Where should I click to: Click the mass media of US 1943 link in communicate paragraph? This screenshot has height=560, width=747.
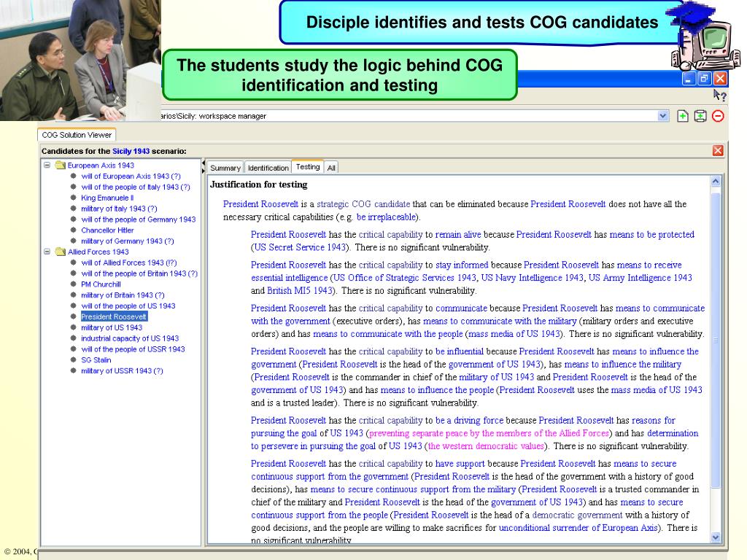(514, 334)
